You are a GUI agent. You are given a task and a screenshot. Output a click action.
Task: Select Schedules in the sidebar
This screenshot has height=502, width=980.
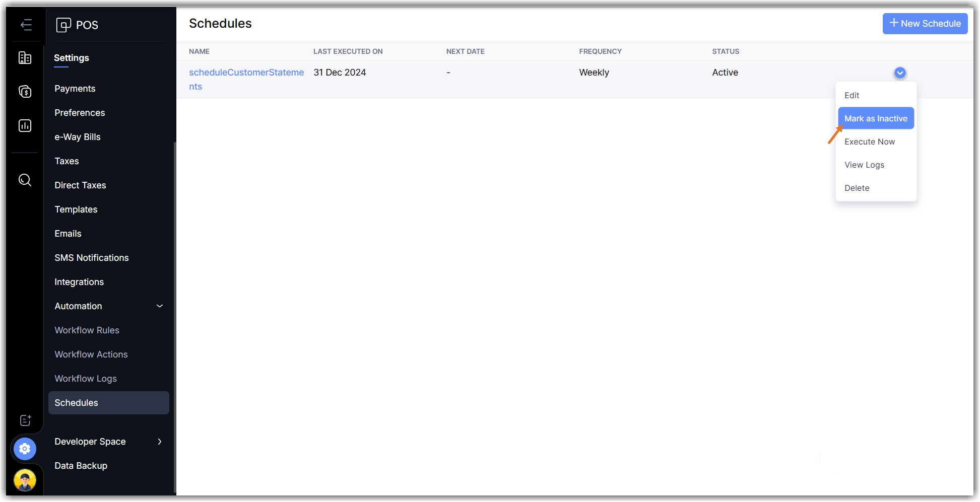click(x=109, y=403)
